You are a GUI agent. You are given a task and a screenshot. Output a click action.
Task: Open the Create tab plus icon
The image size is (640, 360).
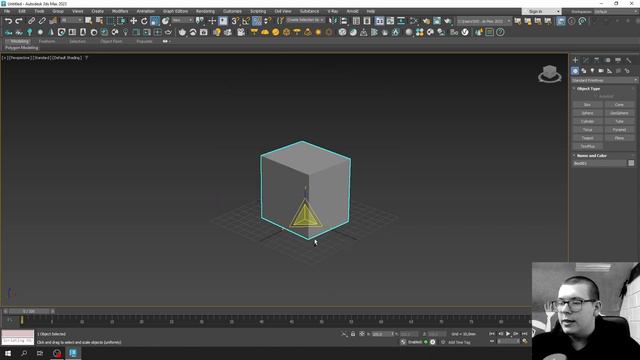click(x=575, y=60)
